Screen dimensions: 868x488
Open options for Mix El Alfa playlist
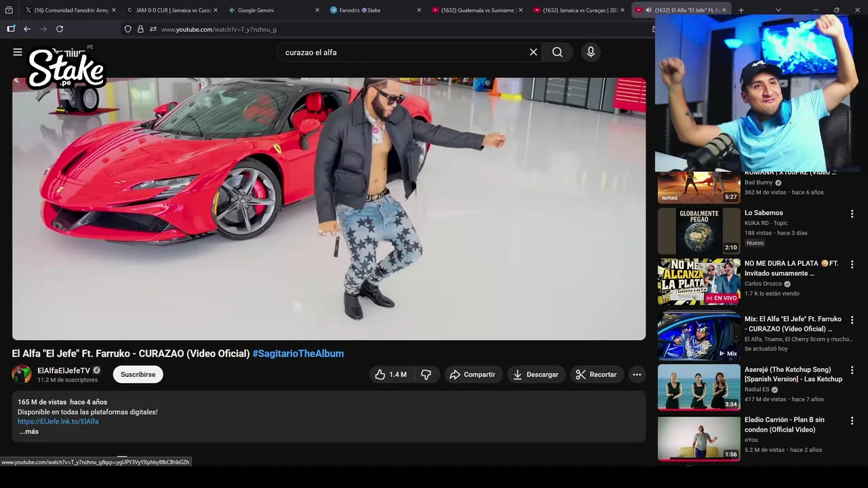pos(852,320)
